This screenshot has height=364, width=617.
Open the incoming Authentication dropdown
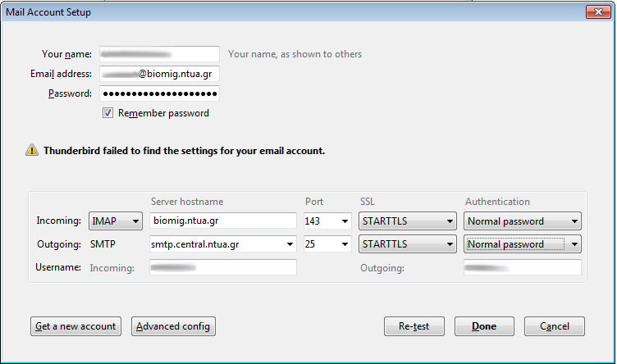(x=522, y=221)
